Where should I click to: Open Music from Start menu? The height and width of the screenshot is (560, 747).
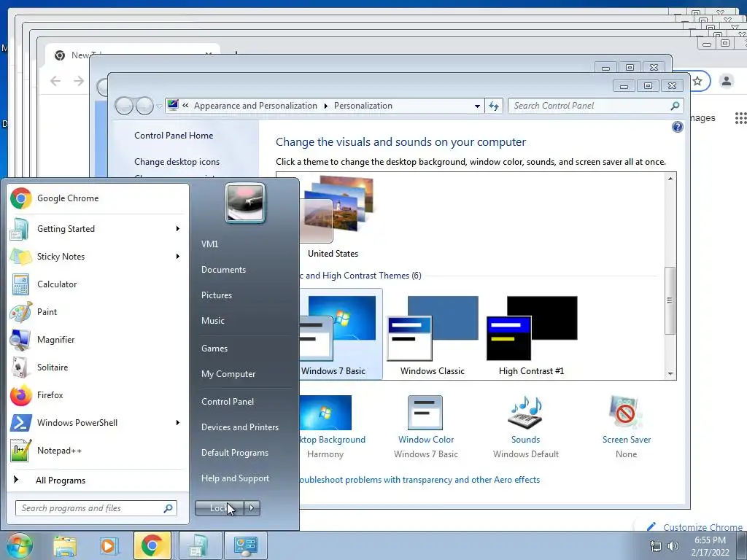pos(213,321)
